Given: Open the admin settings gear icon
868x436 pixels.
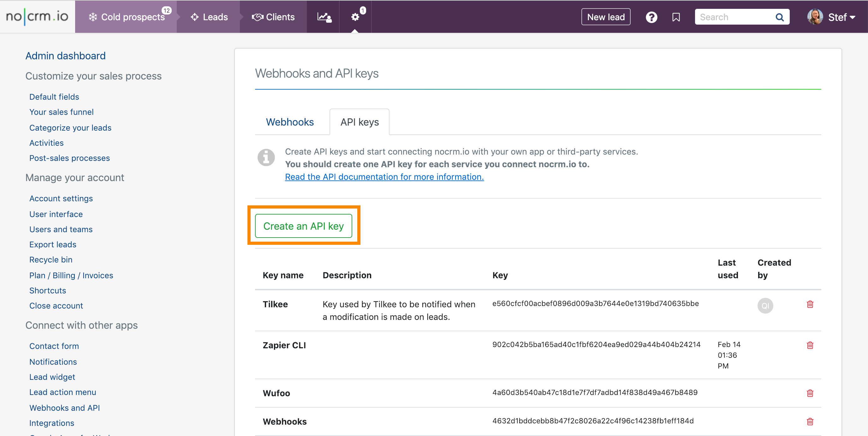Looking at the screenshot, I should click(x=355, y=17).
